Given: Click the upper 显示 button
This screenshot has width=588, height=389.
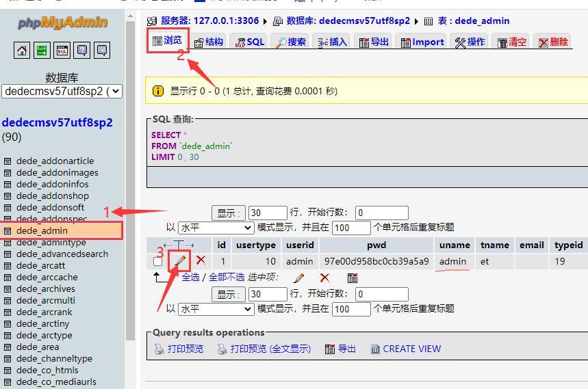Looking at the screenshot, I should coord(229,213).
